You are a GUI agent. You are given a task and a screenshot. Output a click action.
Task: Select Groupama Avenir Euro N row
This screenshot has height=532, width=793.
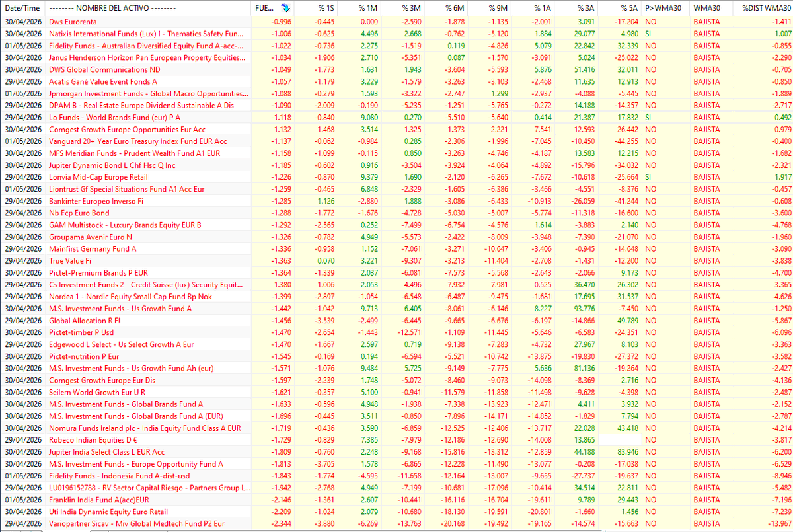[397, 237]
